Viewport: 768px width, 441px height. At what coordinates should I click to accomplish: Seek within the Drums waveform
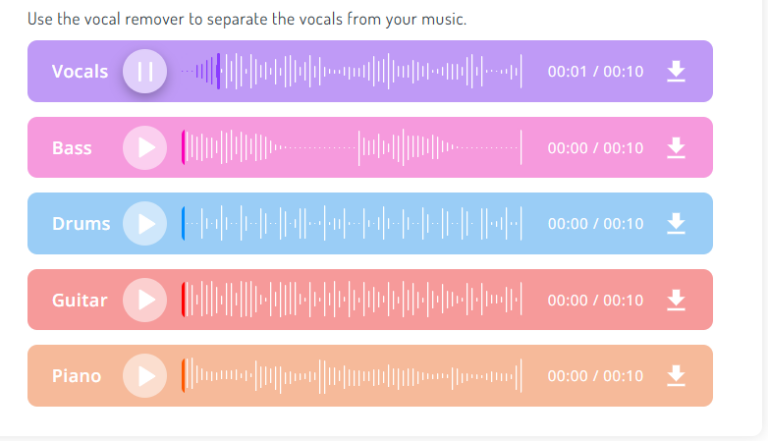pyautogui.click(x=351, y=223)
